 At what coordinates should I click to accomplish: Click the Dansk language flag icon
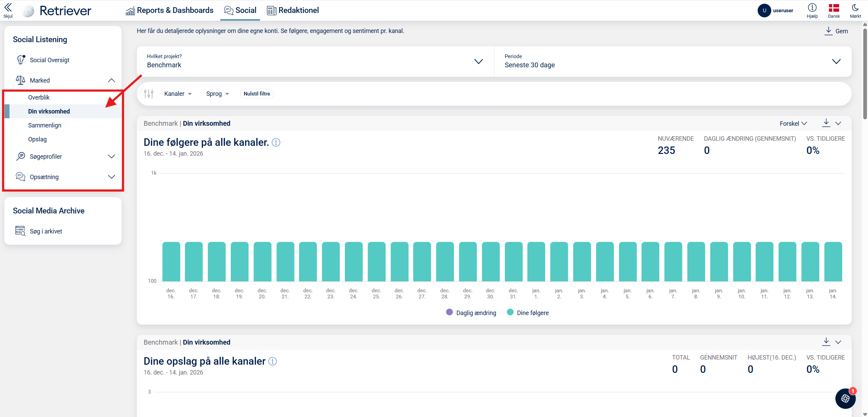point(834,8)
